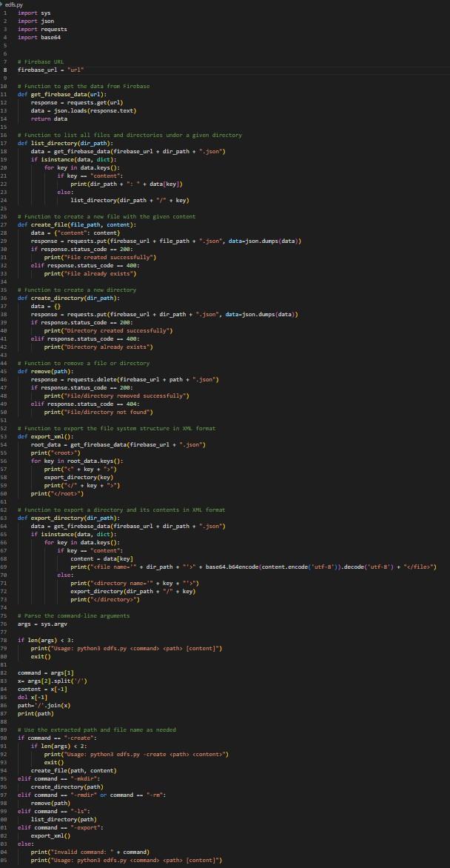Click the "if len(args) < 3:" line
The width and height of the screenshot is (450, 868).
pos(45,640)
